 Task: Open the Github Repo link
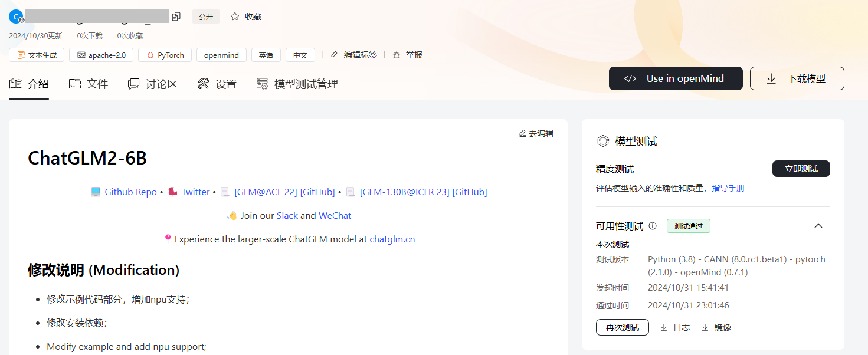(x=130, y=192)
